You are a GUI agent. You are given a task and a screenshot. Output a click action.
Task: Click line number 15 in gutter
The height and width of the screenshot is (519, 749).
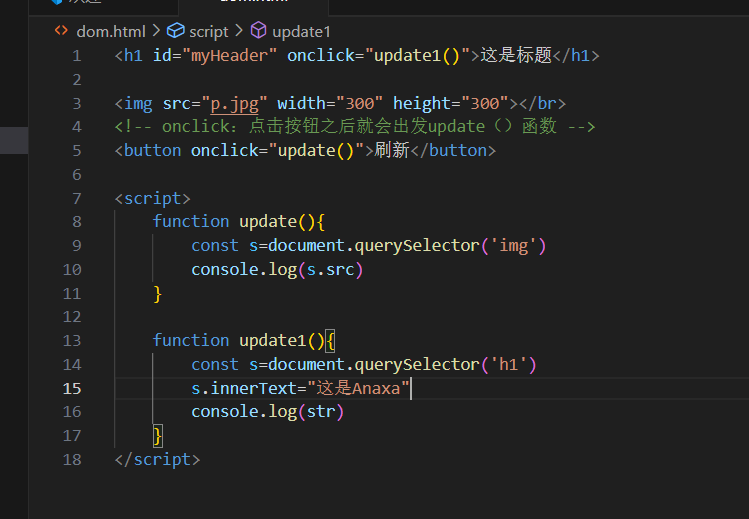pos(72,389)
